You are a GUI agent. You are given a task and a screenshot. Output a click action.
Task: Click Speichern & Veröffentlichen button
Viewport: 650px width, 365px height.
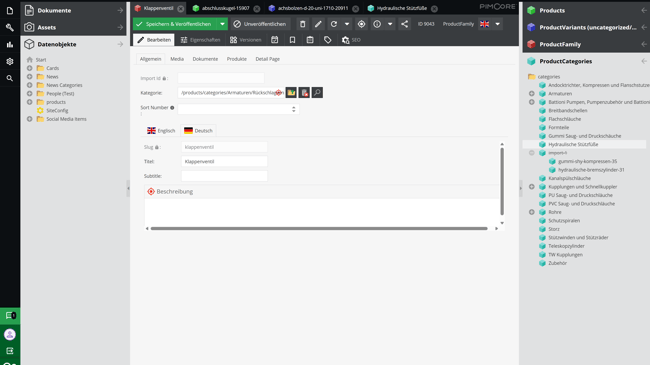175,24
